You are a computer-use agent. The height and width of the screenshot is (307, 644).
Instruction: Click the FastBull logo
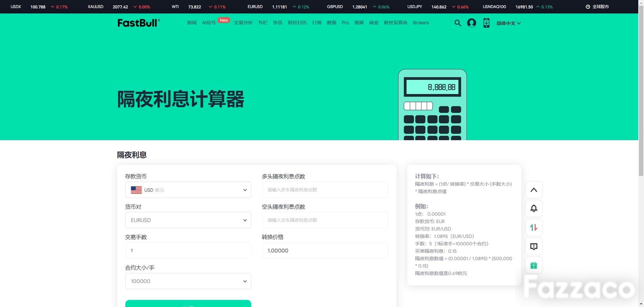pyautogui.click(x=139, y=23)
